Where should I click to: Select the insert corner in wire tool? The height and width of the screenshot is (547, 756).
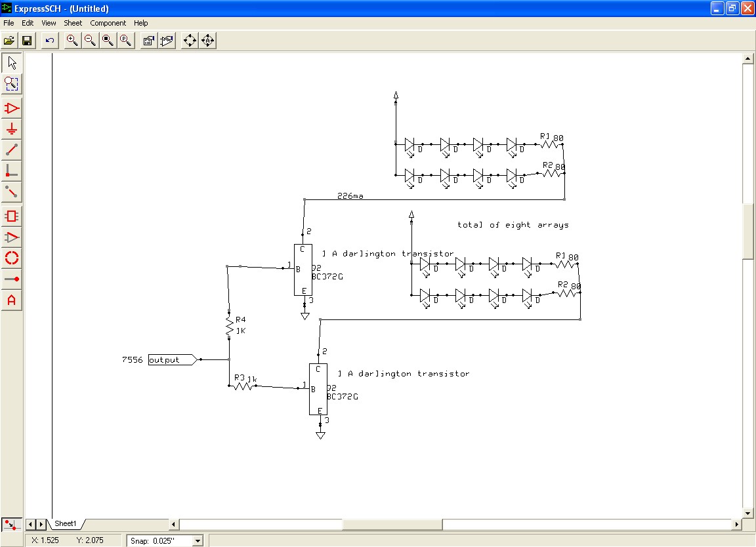12,171
